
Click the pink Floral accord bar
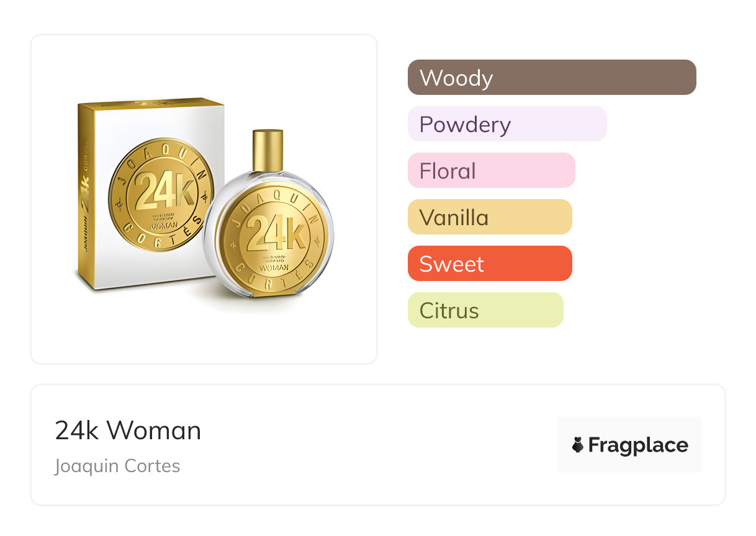491,171
